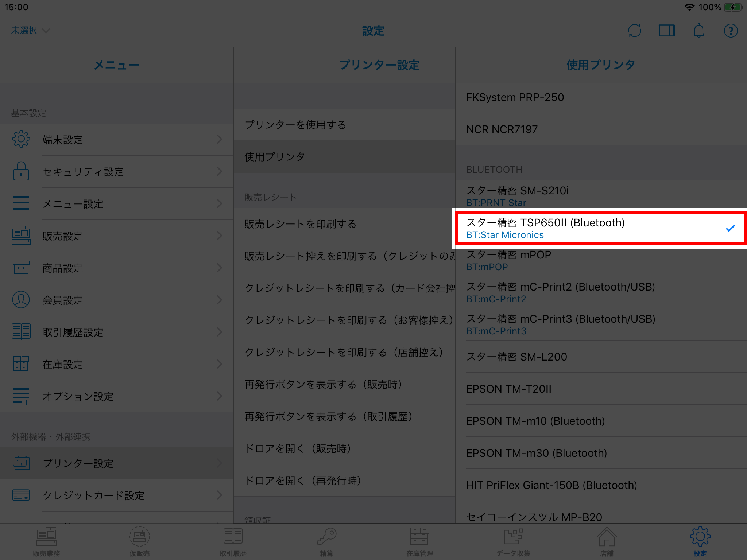Image resolution: width=747 pixels, height=560 pixels.
Task: Expand 端末設定 via its chevron
Action: pos(219,139)
